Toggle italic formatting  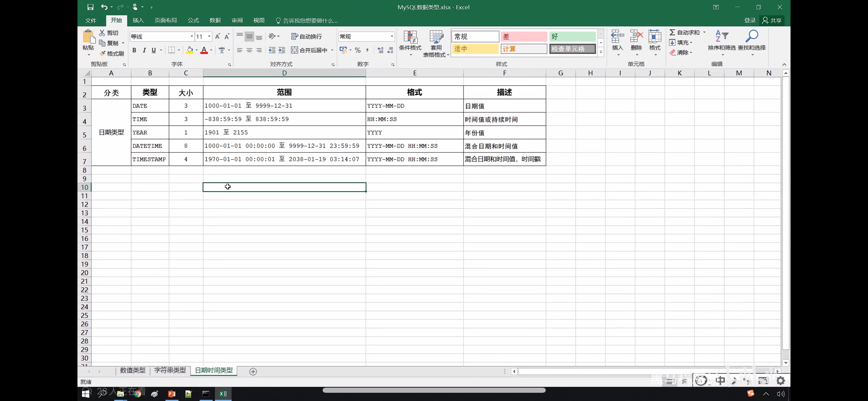(144, 50)
